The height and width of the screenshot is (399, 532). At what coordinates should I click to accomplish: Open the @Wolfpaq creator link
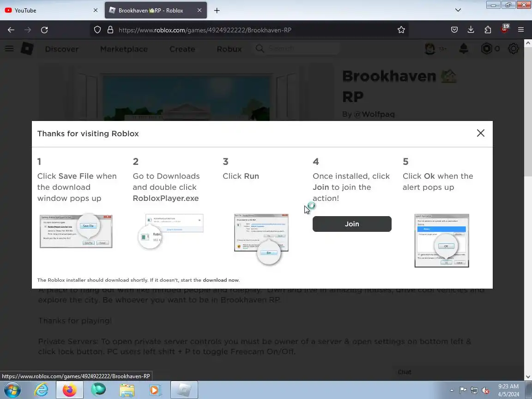pos(374,115)
